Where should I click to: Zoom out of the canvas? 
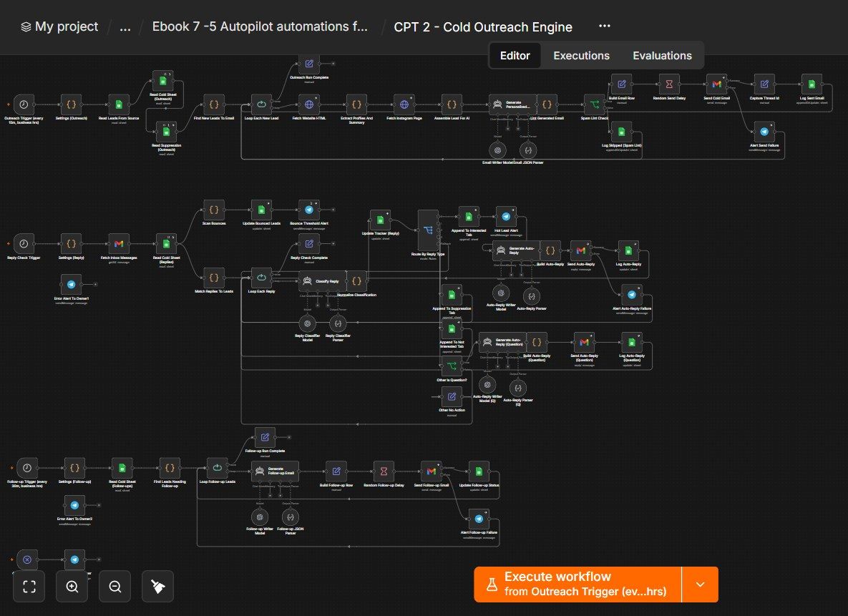pos(114,586)
